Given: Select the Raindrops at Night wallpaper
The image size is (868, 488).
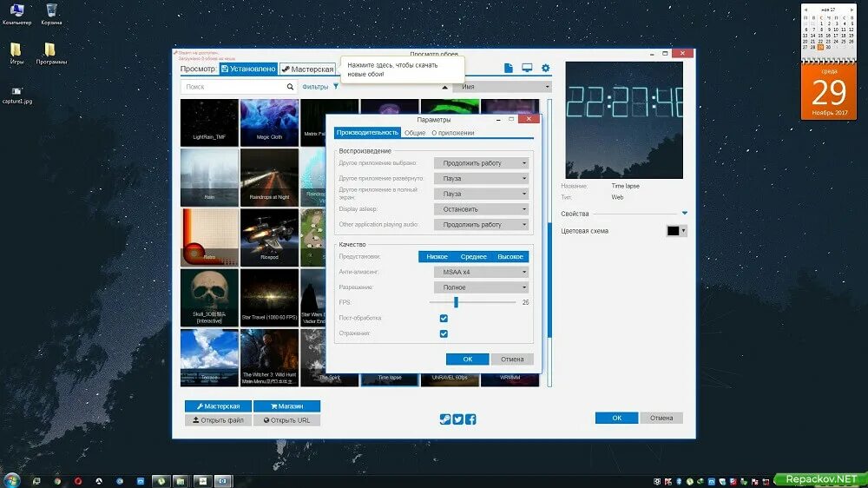Looking at the screenshot, I should [269, 177].
